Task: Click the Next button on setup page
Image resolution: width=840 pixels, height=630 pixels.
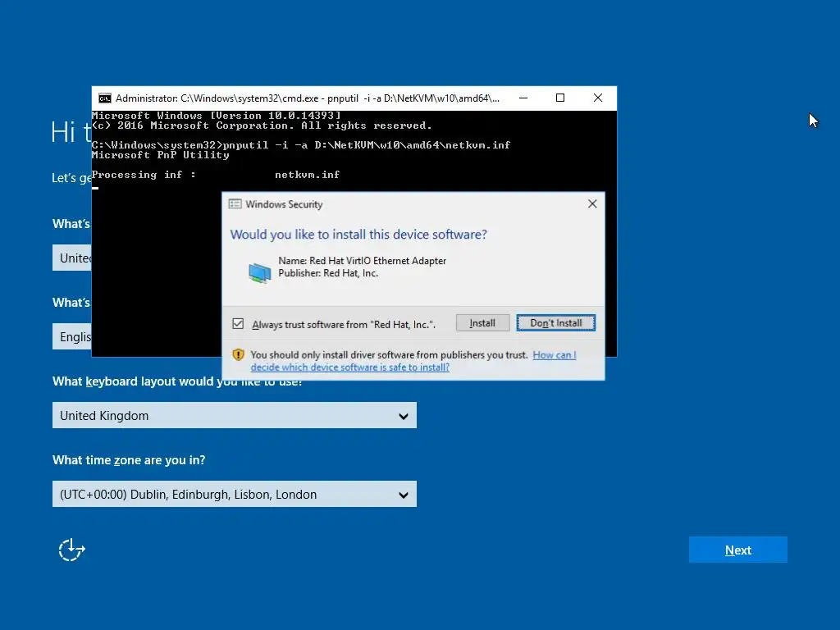Action: pos(737,550)
